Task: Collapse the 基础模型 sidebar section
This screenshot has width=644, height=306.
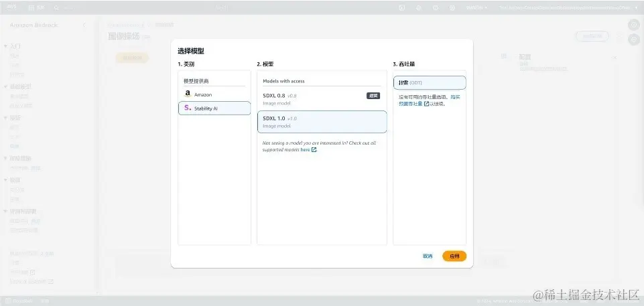Action: pyautogui.click(x=6, y=86)
